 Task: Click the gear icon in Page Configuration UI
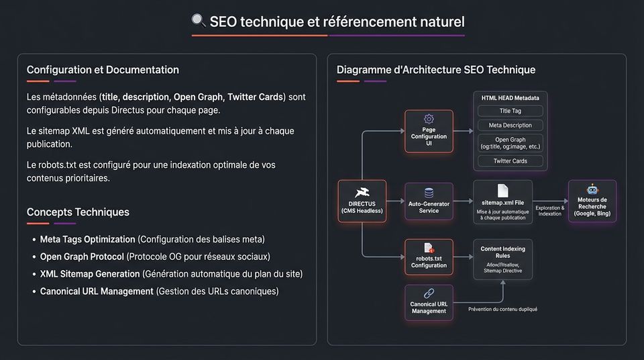[429, 119]
